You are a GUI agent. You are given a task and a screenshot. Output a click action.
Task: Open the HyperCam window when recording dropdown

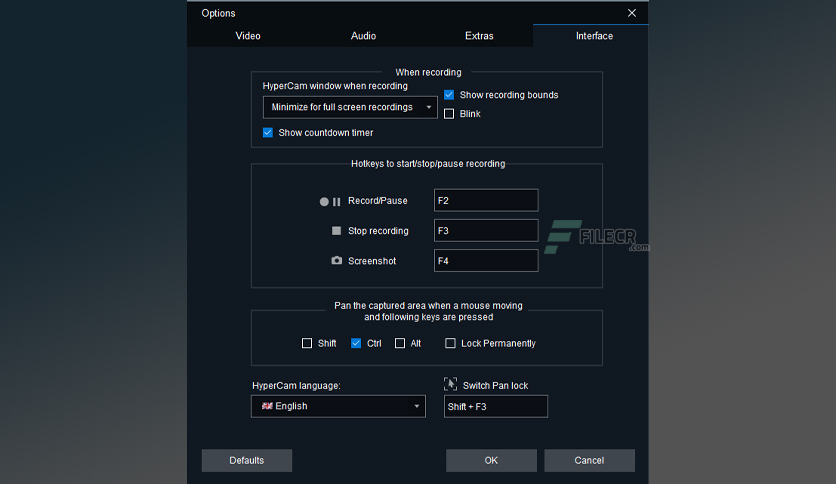click(350, 107)
